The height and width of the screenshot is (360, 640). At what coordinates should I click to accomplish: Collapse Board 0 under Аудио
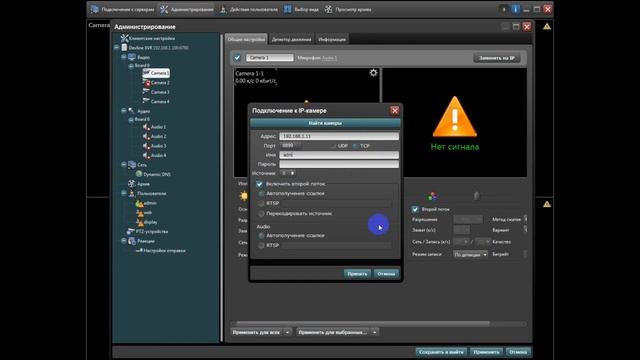click(x=131, y=119)
